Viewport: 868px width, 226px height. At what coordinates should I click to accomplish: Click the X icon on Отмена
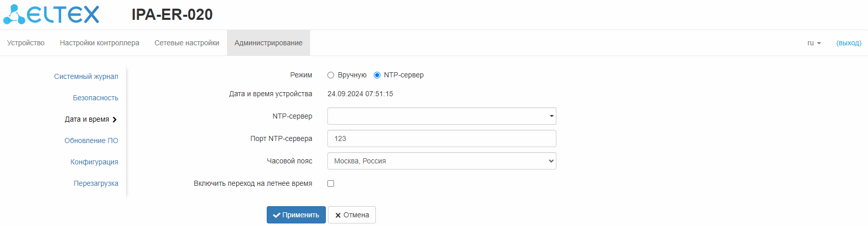(x=338, y=215)
